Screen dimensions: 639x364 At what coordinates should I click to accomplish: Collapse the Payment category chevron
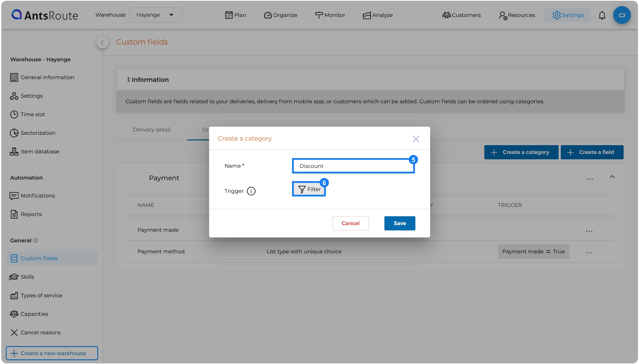click(612, 177)
